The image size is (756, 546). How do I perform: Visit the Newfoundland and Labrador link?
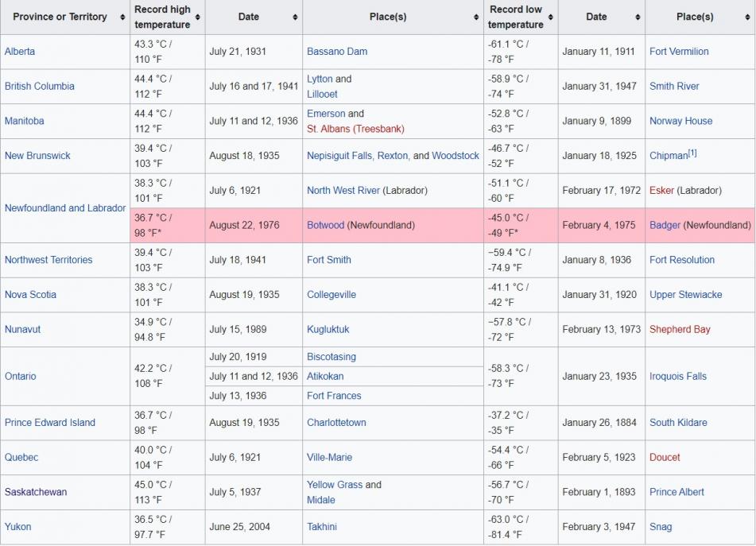pos(65,208)
